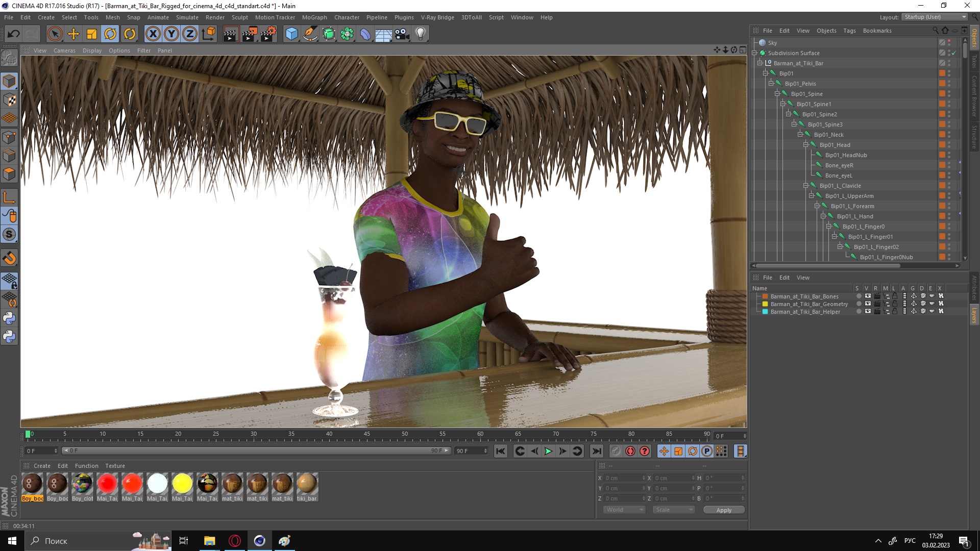Click the Coordinate System icon

click(x=208, y=34)
